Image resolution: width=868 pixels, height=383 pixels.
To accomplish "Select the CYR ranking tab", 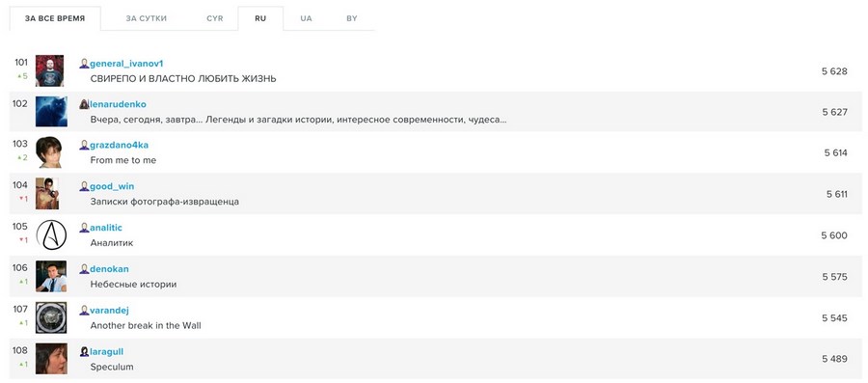I will point(215,18).
